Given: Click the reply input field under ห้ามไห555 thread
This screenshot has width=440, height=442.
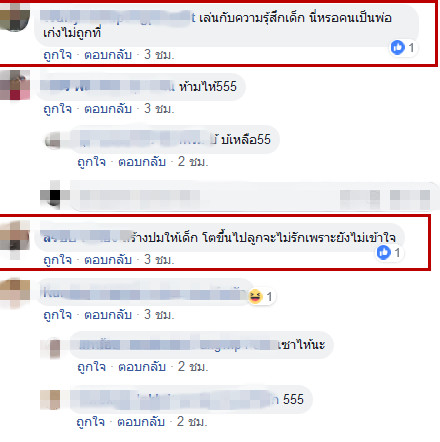Looking at the screenshot, I should [x=255, y=196].
